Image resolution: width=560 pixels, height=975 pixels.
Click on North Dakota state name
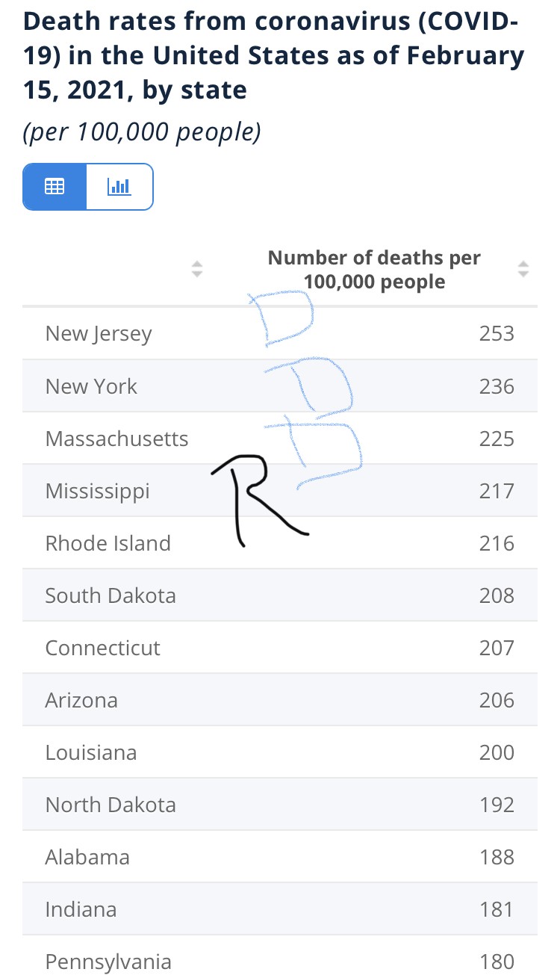111,805
